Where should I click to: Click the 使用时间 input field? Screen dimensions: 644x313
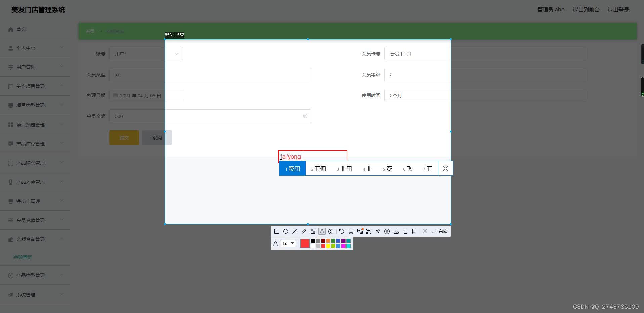(x=485, y=95)
